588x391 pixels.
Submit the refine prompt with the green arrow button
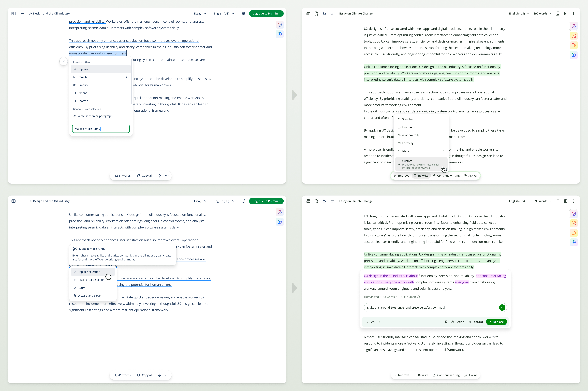502,307
